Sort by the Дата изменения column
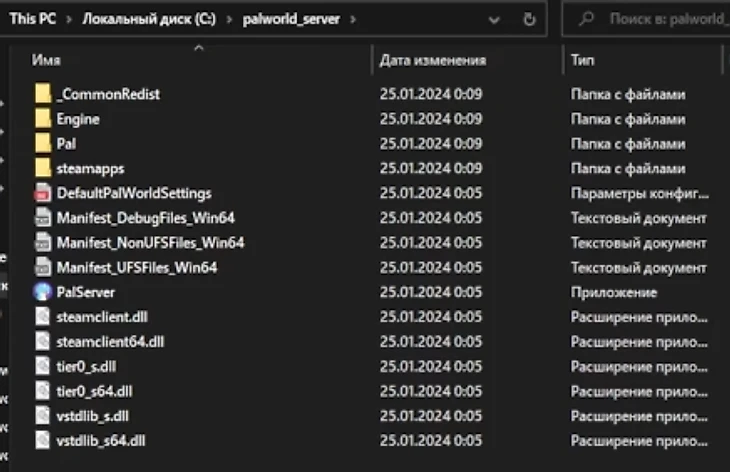 [x=432, y=60]
